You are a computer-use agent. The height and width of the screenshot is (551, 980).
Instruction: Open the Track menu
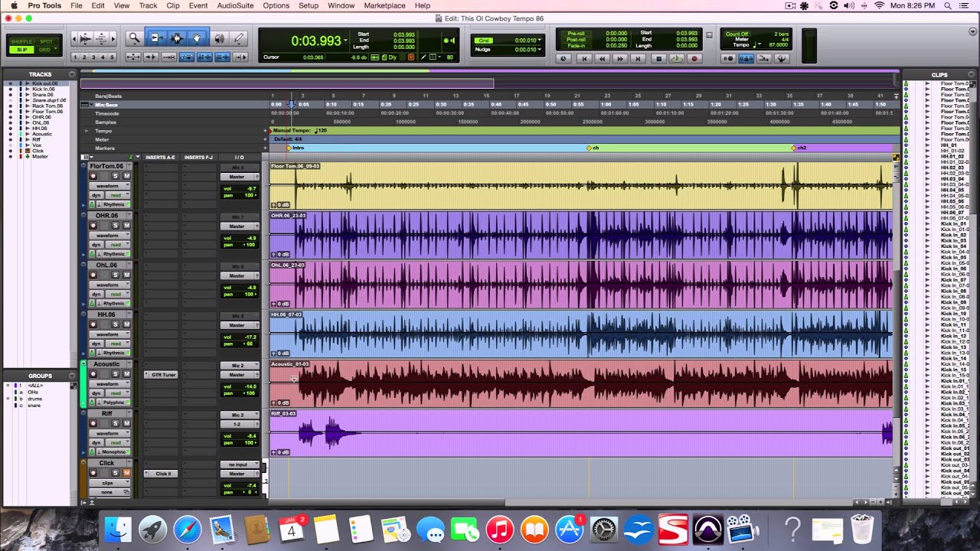[148, 5]
